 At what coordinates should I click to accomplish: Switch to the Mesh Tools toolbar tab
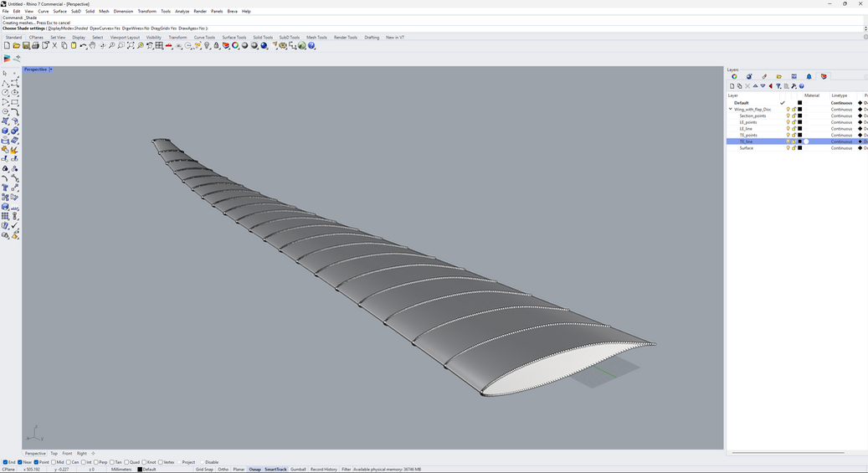pos(316,37)
